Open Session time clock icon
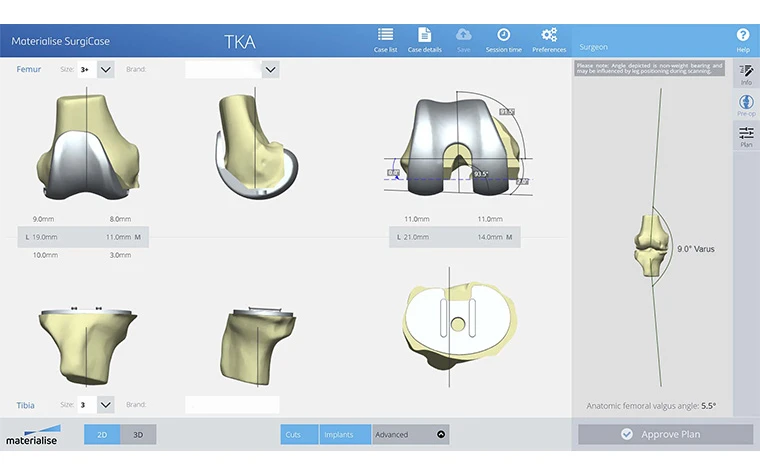Screen dimensions: 760x475 click(x=503, y=36)
